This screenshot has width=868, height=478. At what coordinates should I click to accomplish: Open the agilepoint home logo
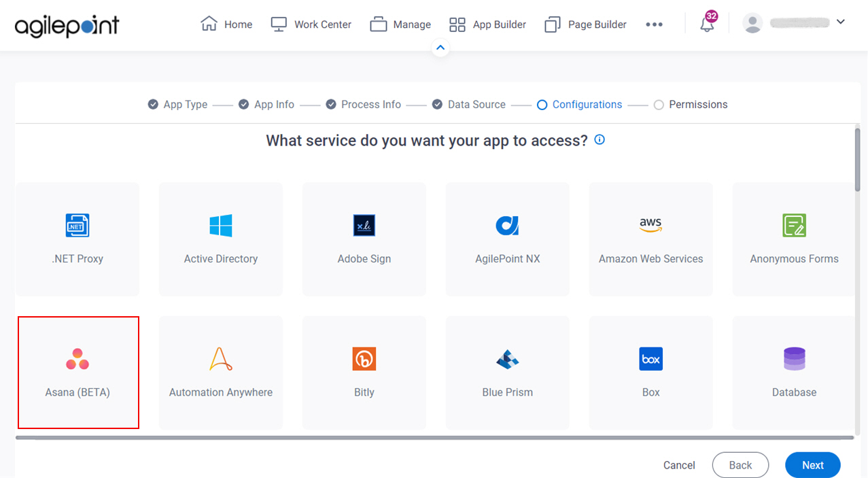[x=66, y=26]
